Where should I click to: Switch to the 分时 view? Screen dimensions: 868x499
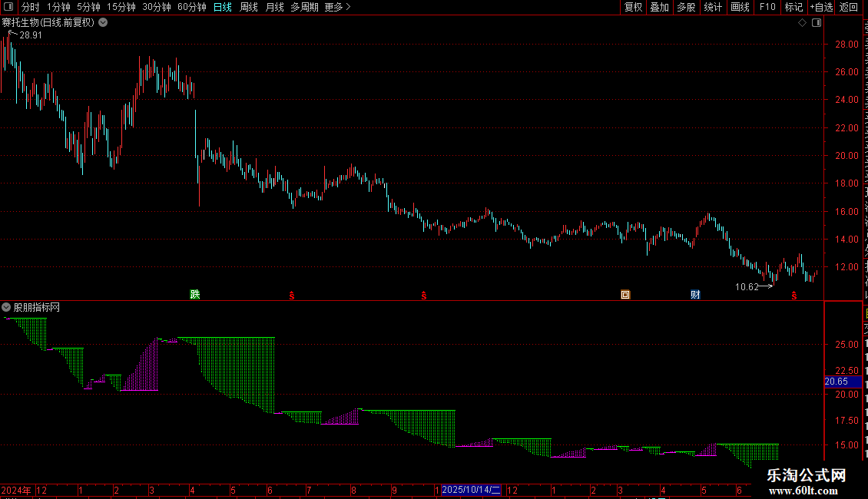pos(31,7)
